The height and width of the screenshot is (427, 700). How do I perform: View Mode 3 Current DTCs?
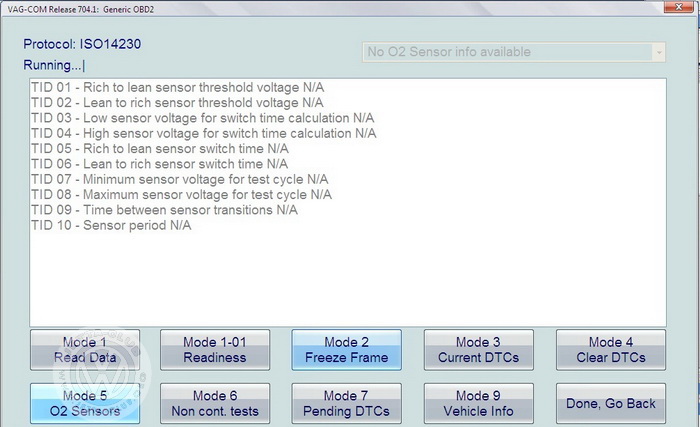[479, 350]
